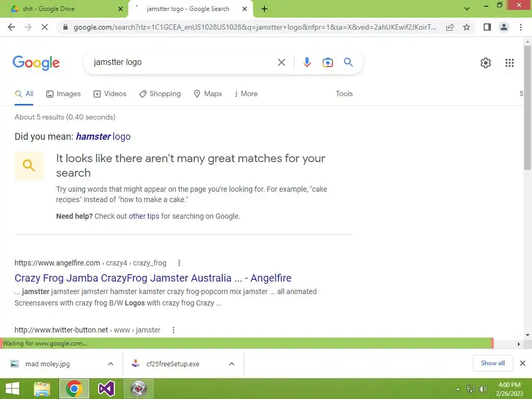
Task: Expand the More search categories
Action: coord(246,94)
